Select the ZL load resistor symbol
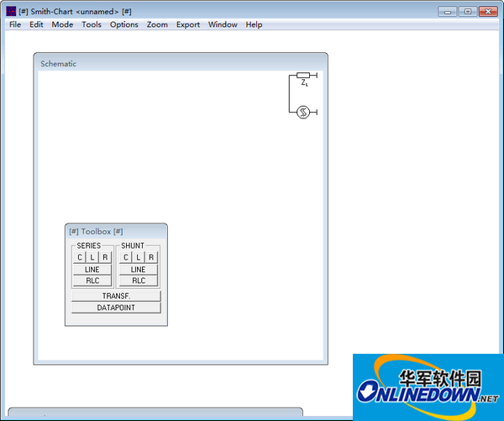 coord(303,76)
